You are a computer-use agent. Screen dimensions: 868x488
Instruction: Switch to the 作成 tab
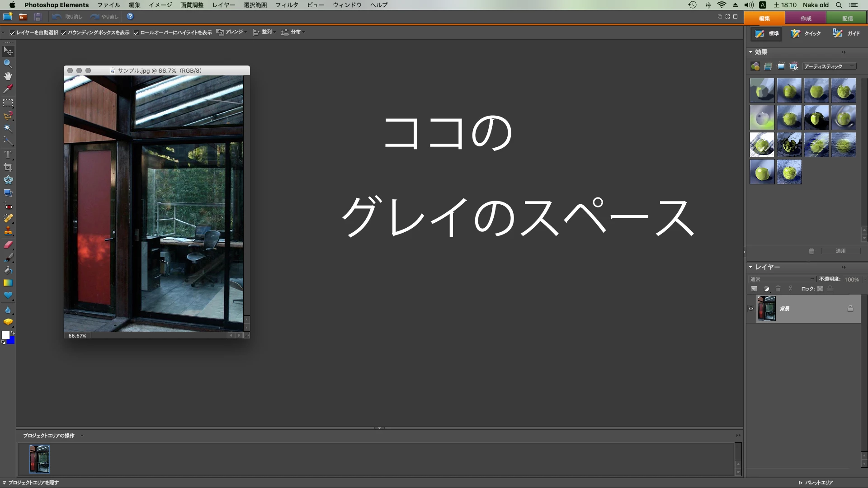click(x=806, y=19)
